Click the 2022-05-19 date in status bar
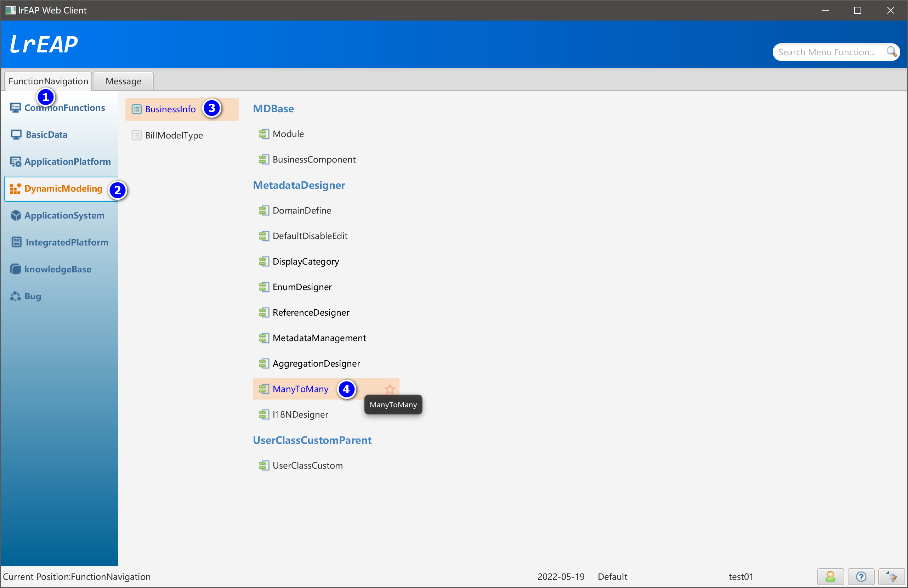 [x=561, y=577]
